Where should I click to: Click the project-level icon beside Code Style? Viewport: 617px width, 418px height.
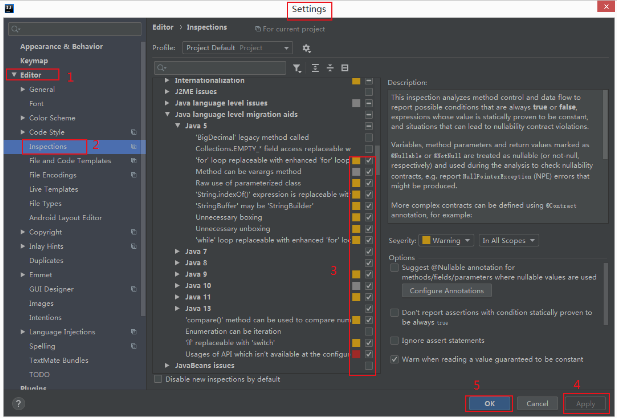click(x=134, y=132)
